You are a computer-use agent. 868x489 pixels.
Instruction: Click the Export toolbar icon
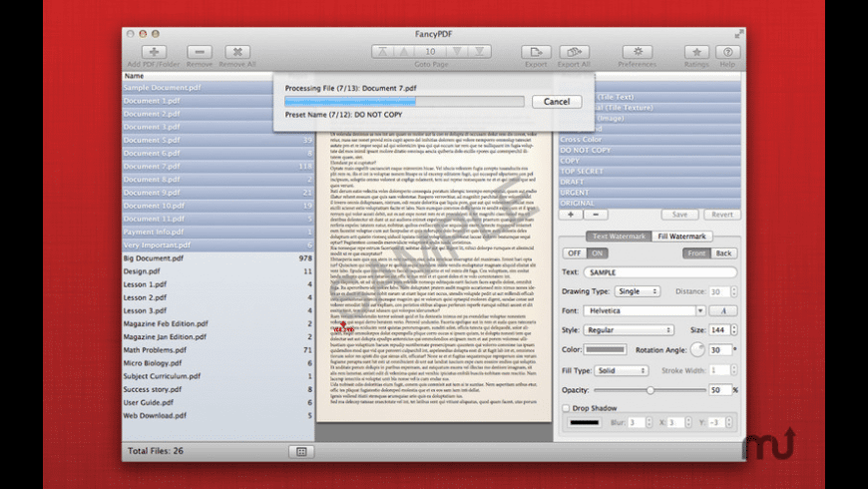click(x=536, y=52)
